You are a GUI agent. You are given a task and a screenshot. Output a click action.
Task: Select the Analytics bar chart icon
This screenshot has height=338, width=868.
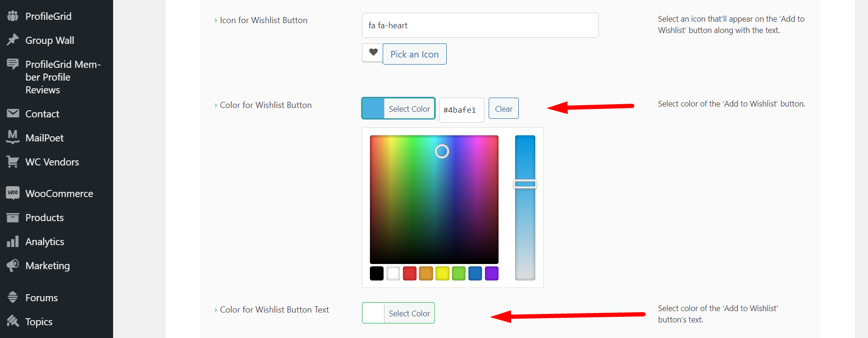coord(13,241)
